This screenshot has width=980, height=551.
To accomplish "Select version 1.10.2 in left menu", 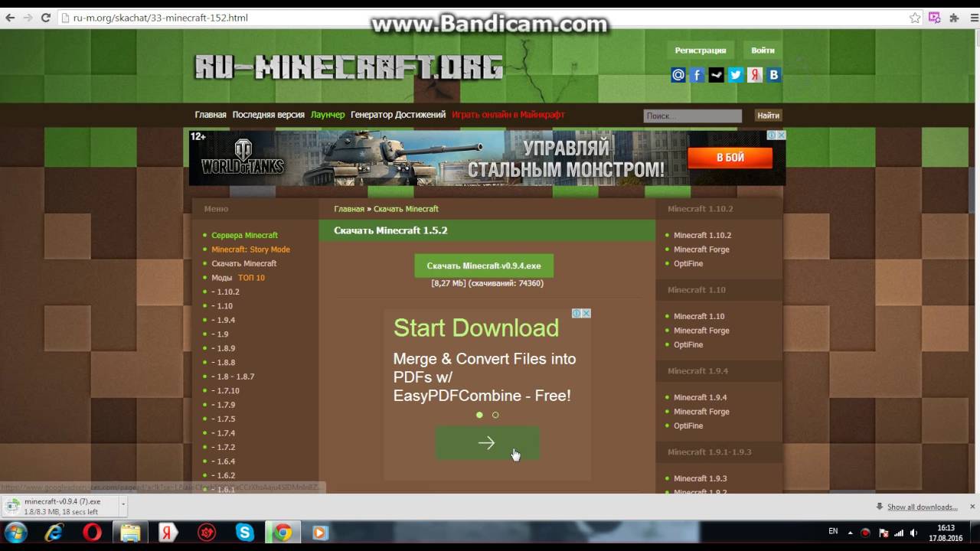I will (x=225, y=292).
